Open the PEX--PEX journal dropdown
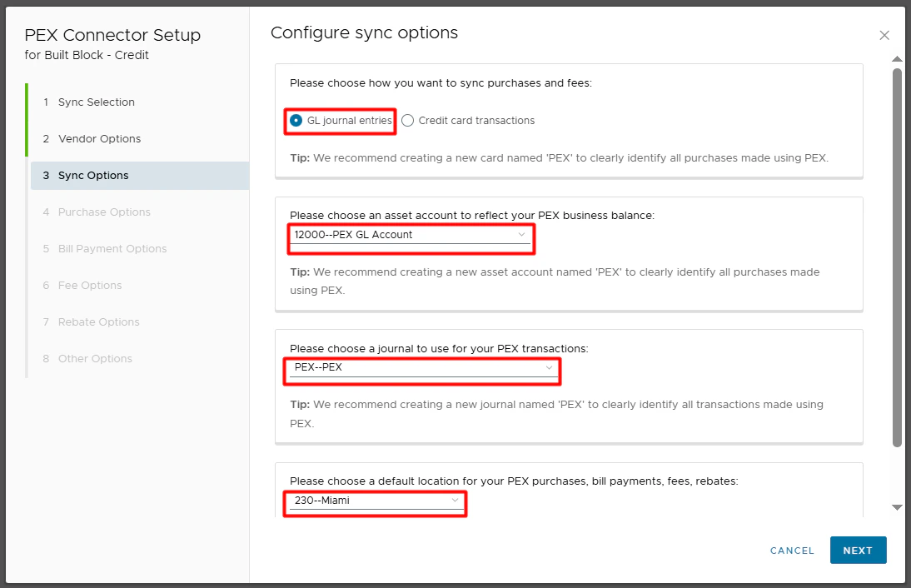The height and width of the screenshot is (588, 911). (423, 368)
